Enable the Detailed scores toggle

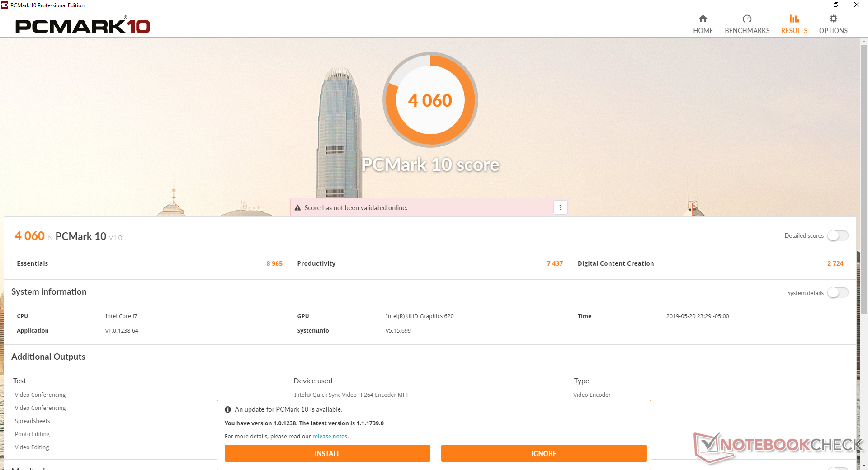point(838,235)
